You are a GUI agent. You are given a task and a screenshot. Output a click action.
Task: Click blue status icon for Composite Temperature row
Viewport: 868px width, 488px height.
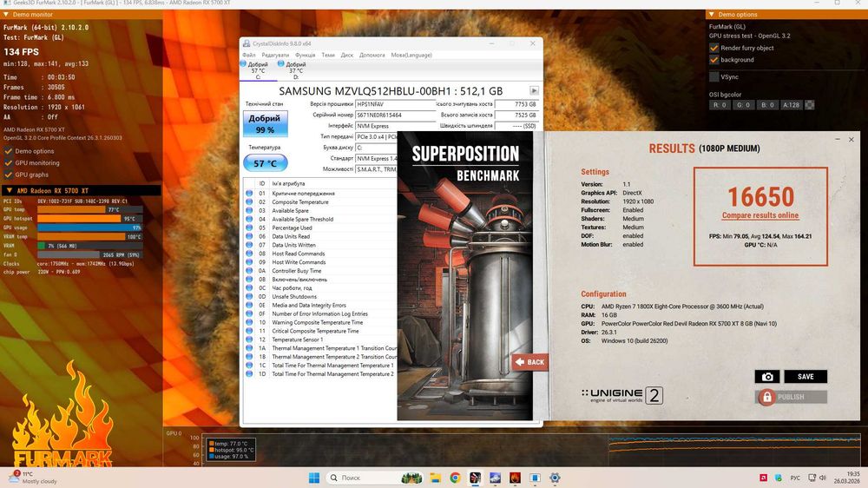pos(249,202)
